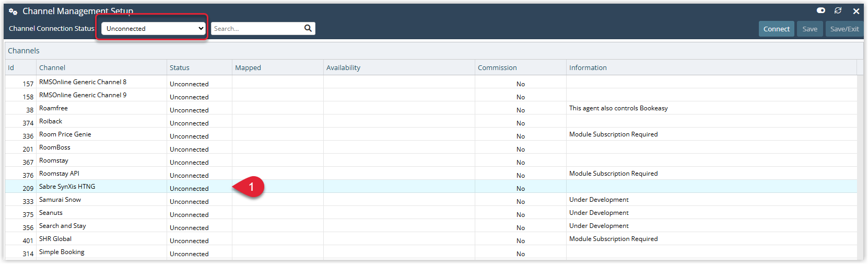868x264 pixels.
Task: Select the Roiback channel
Action: tap(431, 121)
